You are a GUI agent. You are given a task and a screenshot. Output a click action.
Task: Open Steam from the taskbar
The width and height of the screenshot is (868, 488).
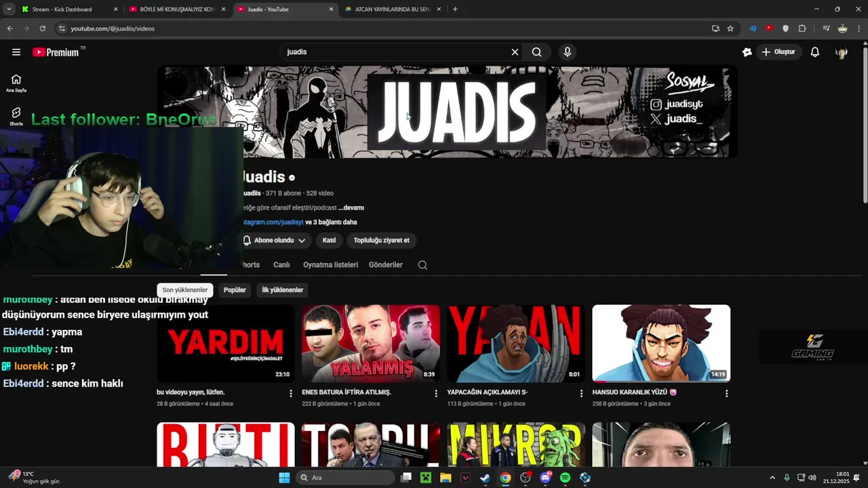click(x=486, y=478)
